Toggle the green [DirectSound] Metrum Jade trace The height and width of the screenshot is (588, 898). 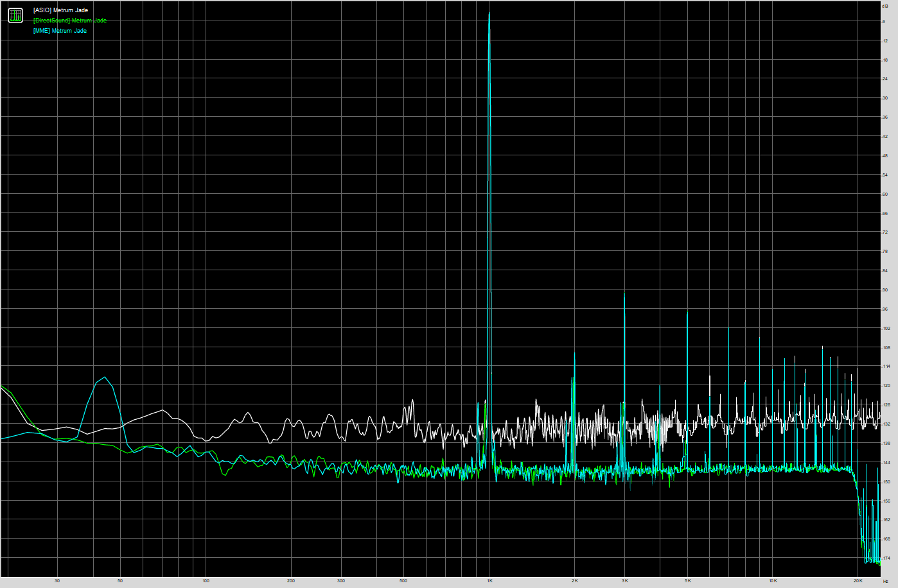click(x=69, y=21)
